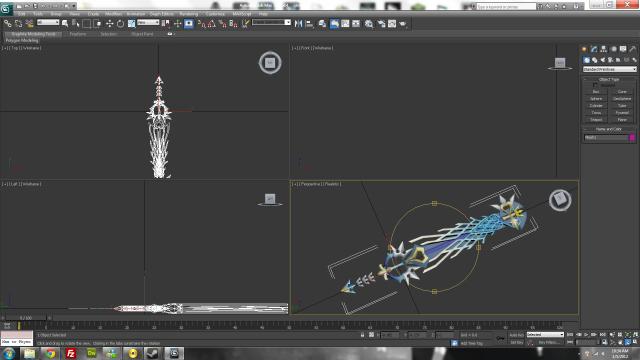The height and width of the screenshot is (360, 640).
Task: Switch to the Freeform ribbon tab
Action: [78, 34]
